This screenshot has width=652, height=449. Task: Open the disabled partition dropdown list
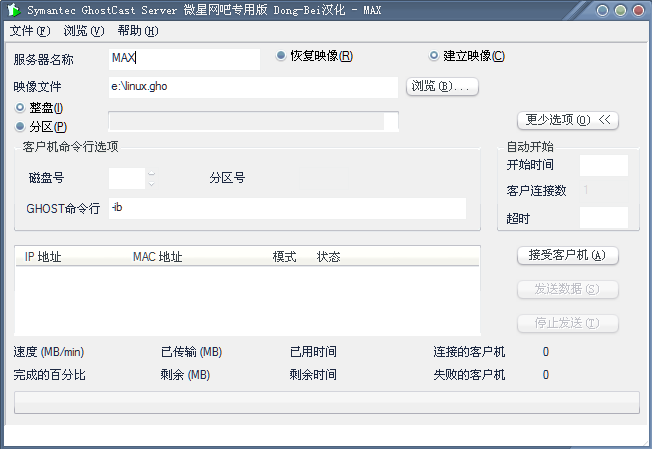[x=253, y=121]
